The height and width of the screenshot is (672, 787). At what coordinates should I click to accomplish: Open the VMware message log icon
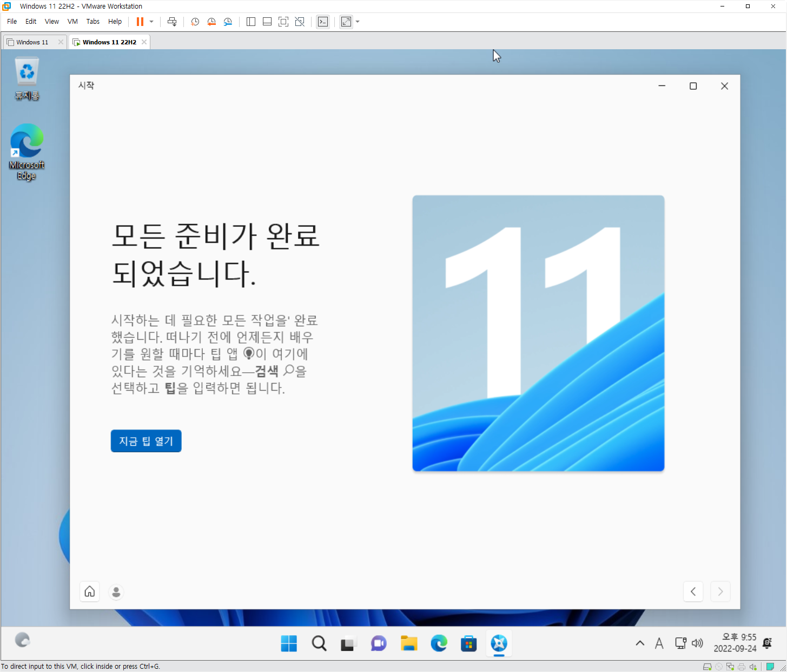click(770, 667)
